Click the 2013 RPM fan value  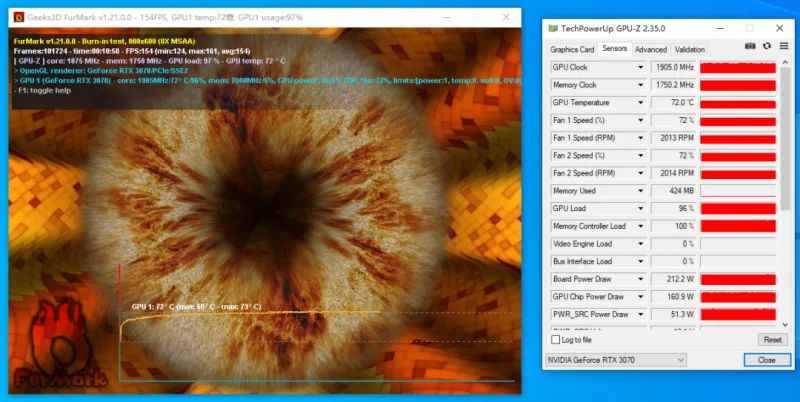tap(673, 138)
